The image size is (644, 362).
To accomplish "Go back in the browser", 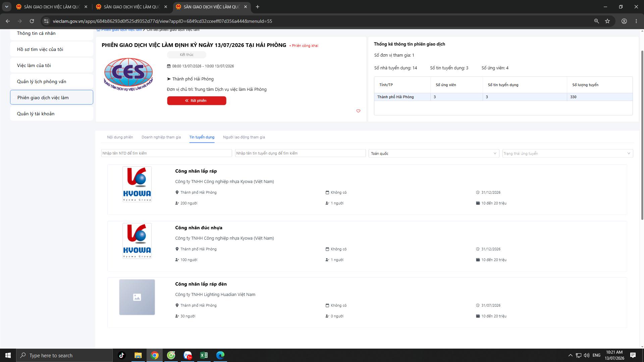I will coord(8,21).
